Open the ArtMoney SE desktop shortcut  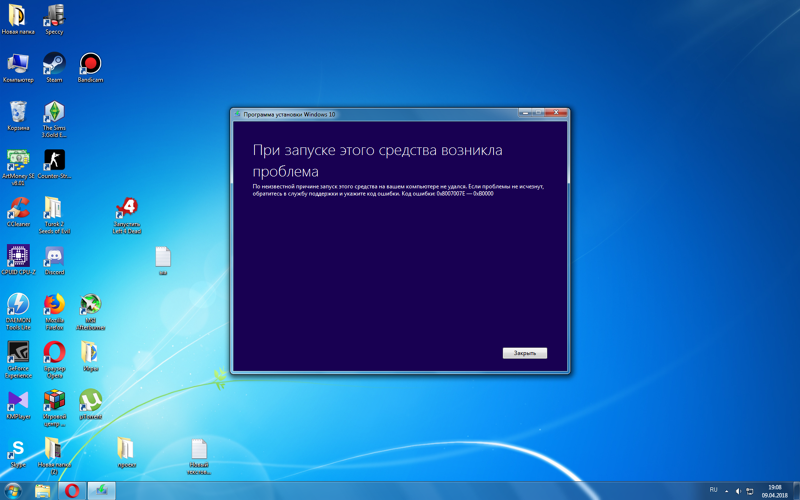[x=18, y=167]
